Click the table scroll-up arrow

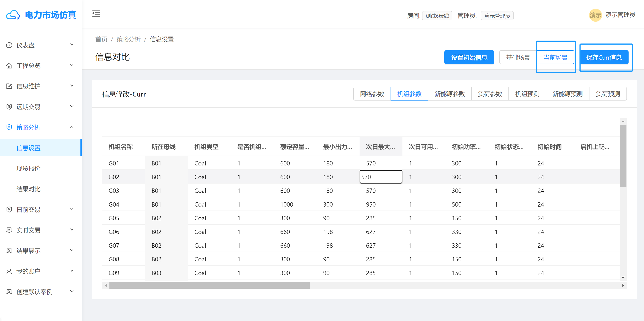pos(623,121)
